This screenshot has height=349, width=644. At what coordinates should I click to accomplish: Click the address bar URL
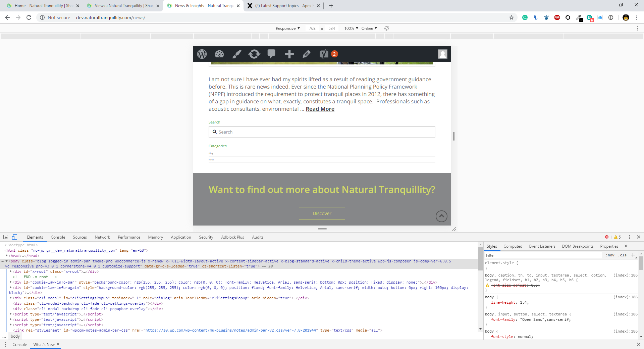pyautogui.click(x=111, y=17)
